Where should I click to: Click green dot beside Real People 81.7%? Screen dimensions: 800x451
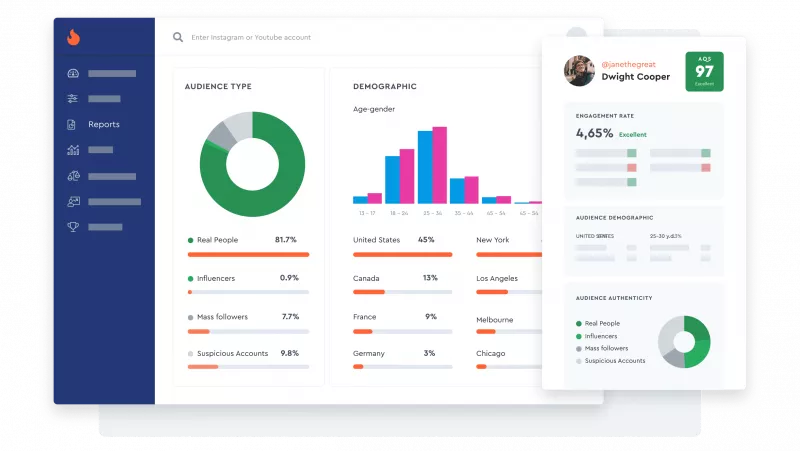pyautogui.click(x=190, y=240)
